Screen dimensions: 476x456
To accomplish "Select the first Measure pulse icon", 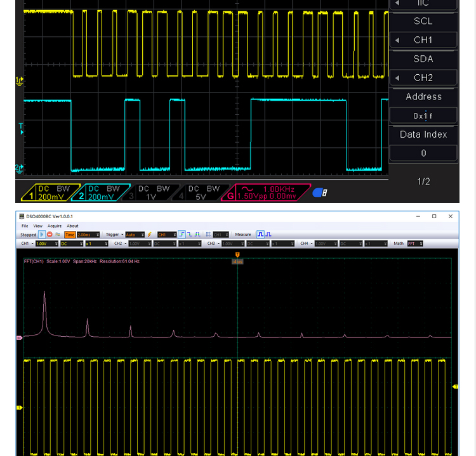I will 260,235.
